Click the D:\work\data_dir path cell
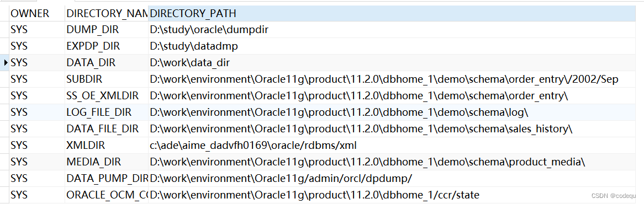 point(392,63)
